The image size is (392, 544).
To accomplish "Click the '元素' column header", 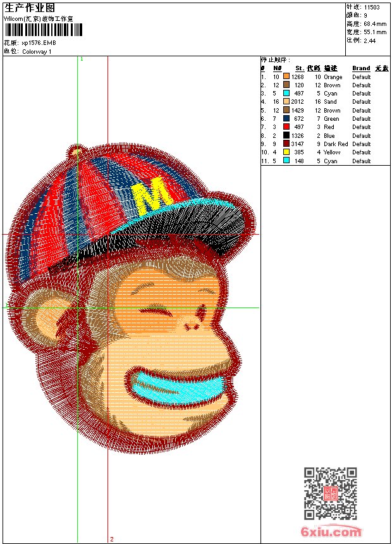I will point(382,68).
